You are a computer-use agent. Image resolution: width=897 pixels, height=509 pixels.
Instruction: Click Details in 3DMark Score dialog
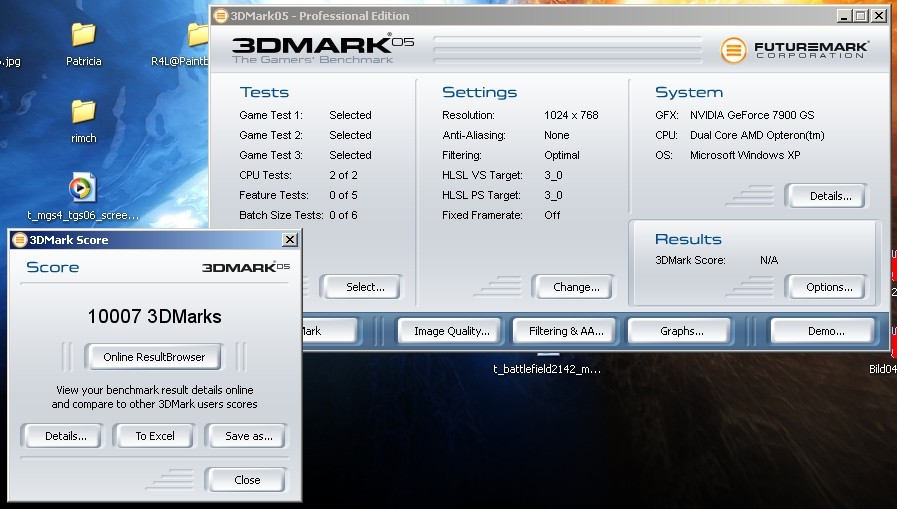click(x=65, y=436)
